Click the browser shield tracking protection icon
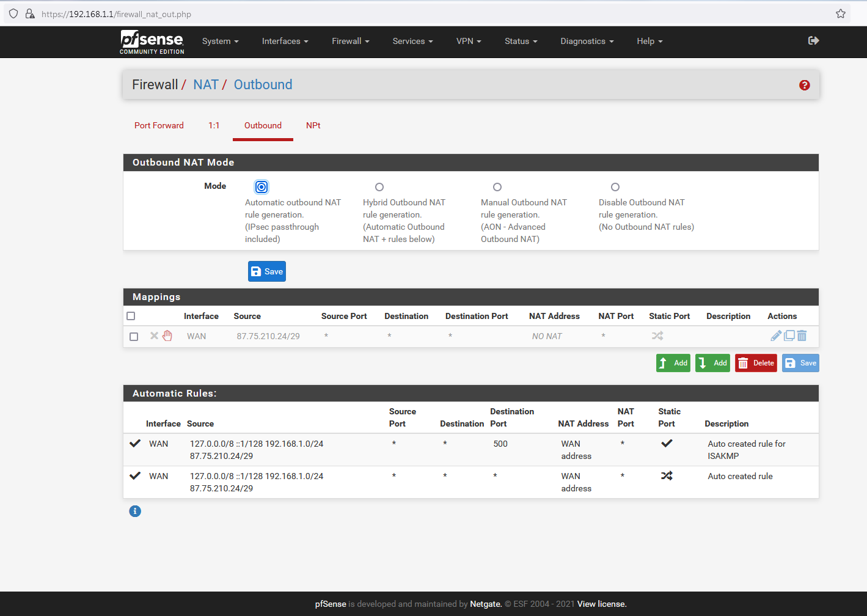Viewport: 867px width, 616px height. (x=13, y=13)
